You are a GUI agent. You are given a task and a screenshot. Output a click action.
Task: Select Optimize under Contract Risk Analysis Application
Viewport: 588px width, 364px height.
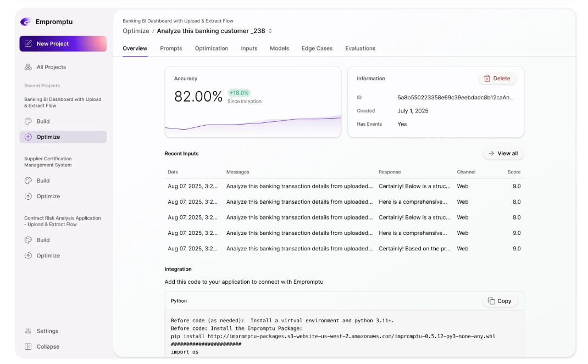tap(48, 255)
